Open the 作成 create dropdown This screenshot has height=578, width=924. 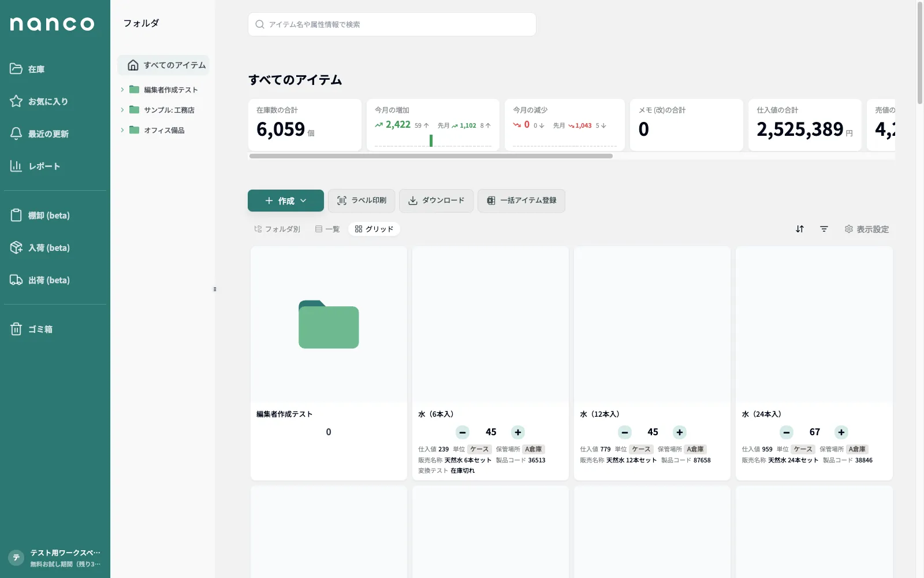tap(286, 201)
